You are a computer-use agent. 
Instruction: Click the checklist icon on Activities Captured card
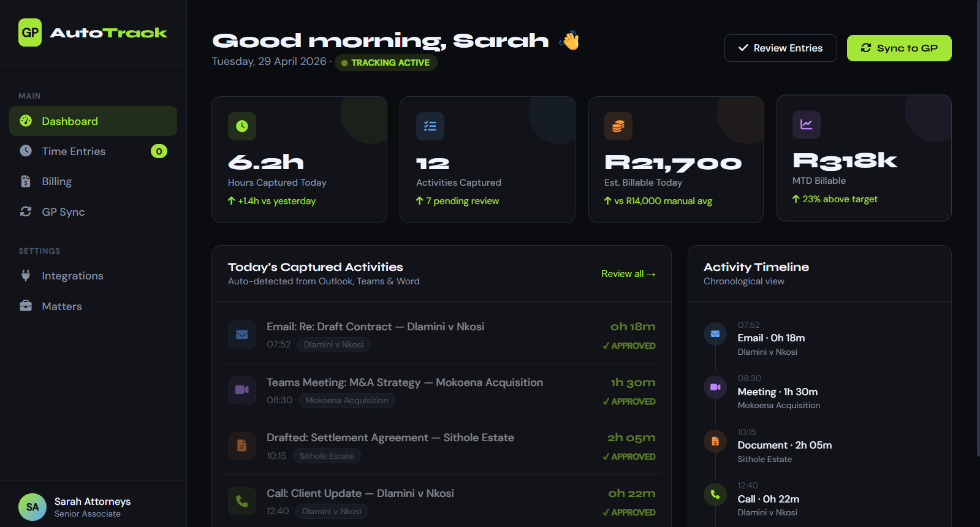click(430, 126)
